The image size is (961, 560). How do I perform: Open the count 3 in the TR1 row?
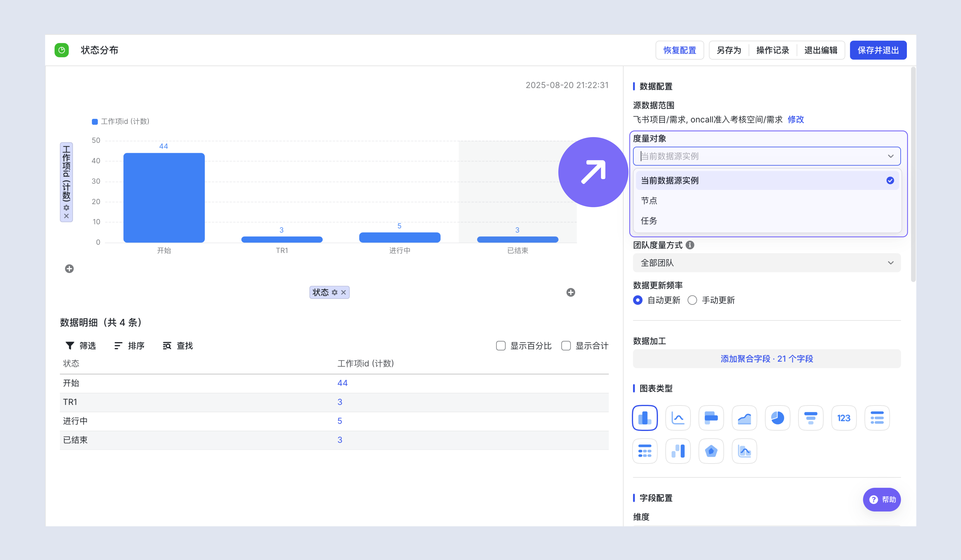(x=339, y=402)
